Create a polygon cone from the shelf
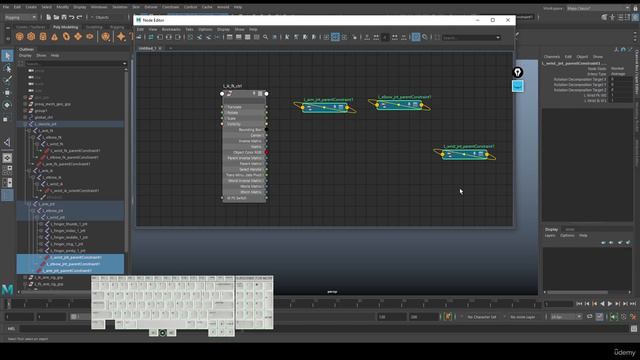This screenshot has height=360, width=640. point(54,37)
